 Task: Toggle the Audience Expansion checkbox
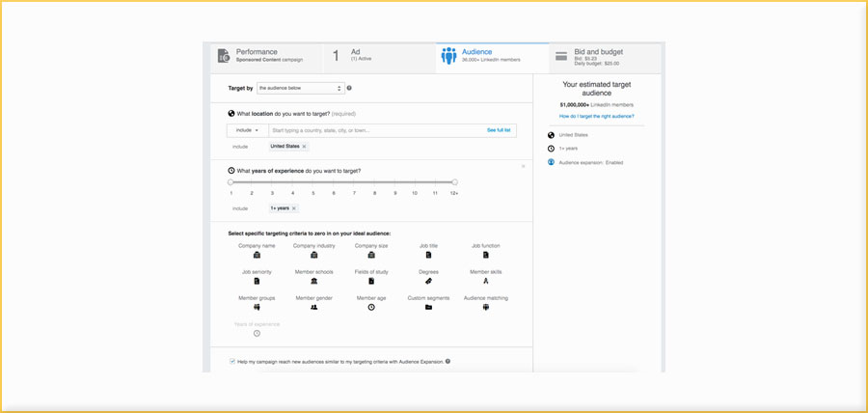tap(232, 362)
